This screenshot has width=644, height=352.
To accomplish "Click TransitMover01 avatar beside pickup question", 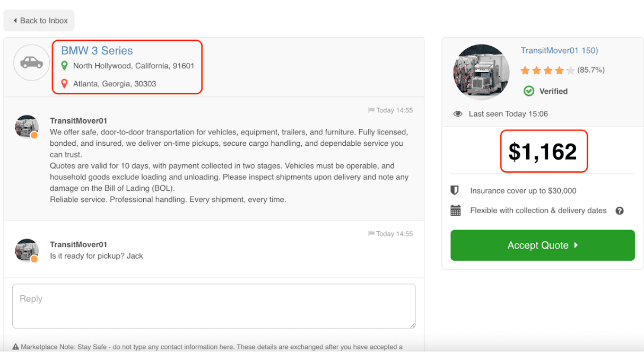I will click(x=27, y=250).
